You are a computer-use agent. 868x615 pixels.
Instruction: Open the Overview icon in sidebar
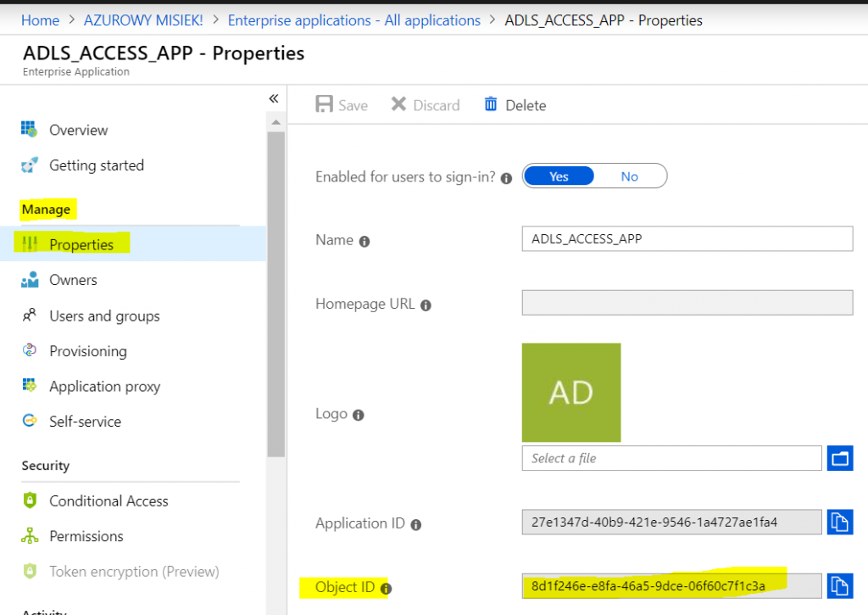click(x=28, y=129)
